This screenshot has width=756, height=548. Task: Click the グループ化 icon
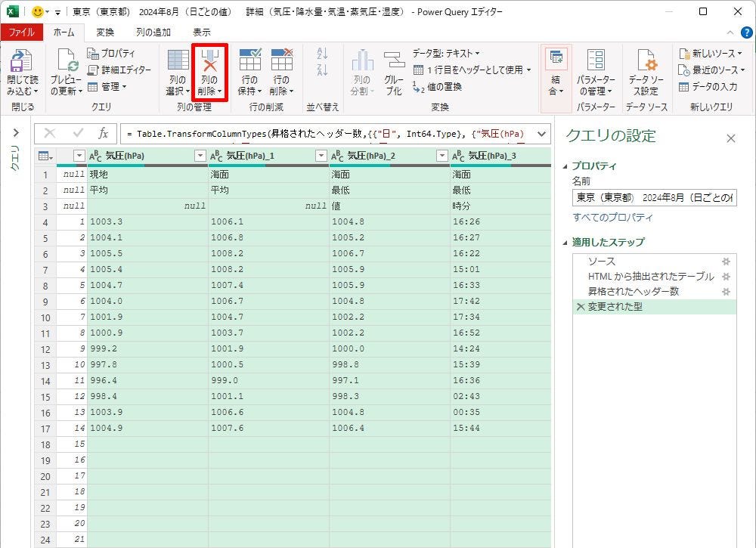[x=394, y=62]
